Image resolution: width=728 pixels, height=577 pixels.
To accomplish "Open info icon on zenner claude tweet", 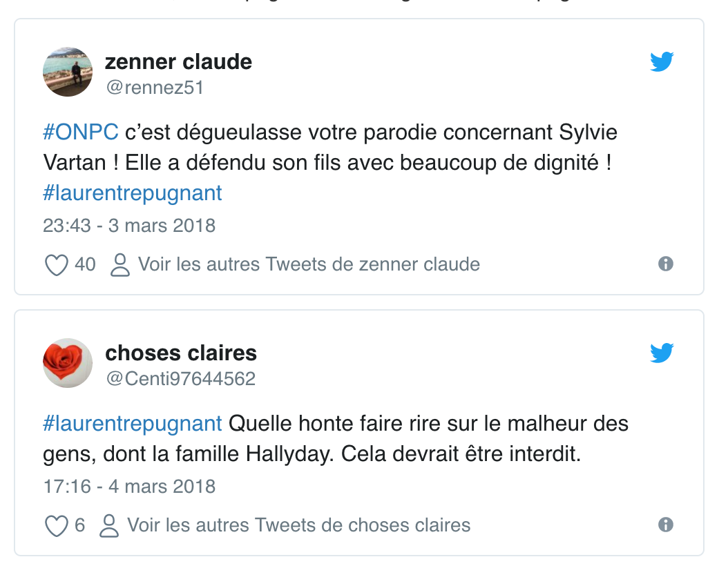I will tap(666, 264).
